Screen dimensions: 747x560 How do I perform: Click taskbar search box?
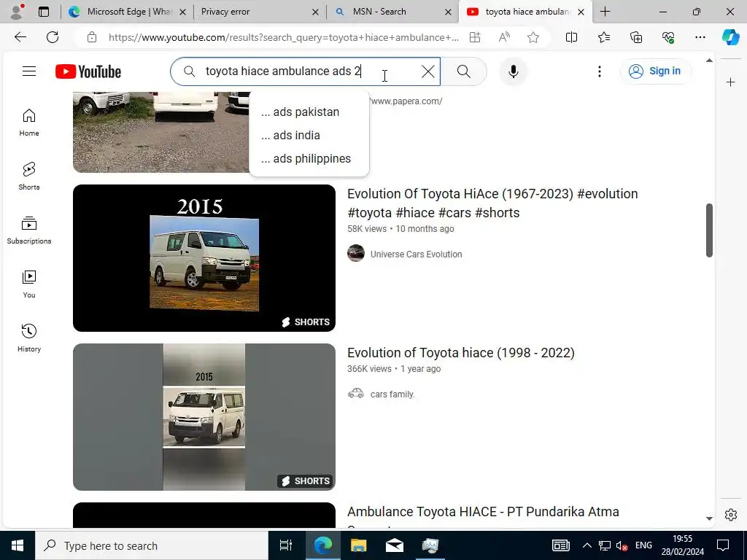152,545
